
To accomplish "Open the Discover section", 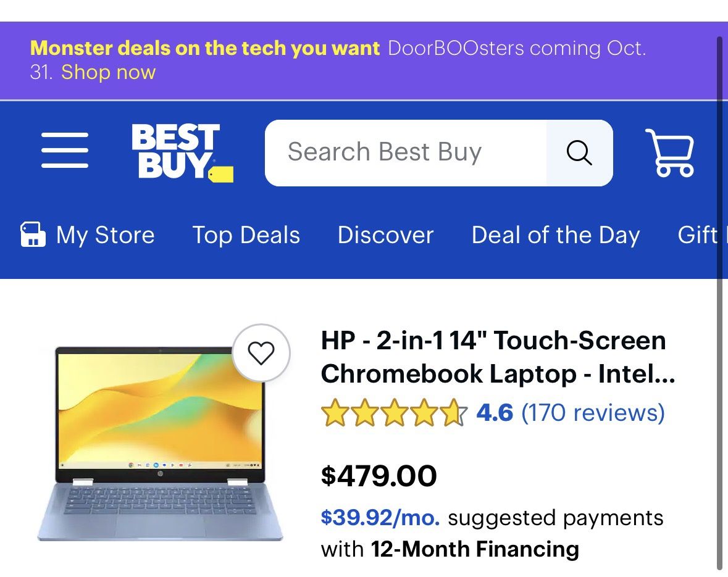I will click(385, 235).
